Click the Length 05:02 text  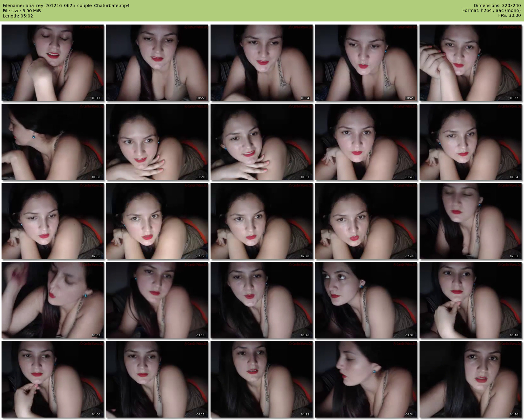[x=18, y=16]
